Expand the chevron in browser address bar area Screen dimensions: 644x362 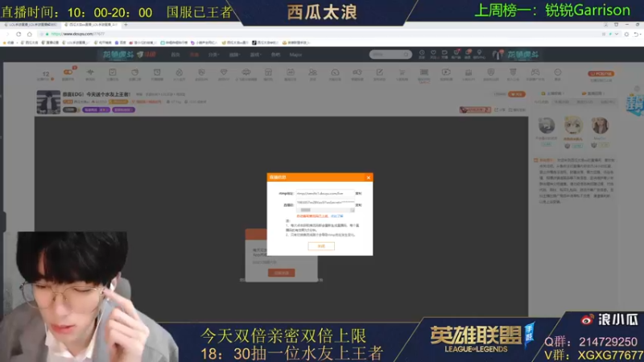tap(617, 34)
